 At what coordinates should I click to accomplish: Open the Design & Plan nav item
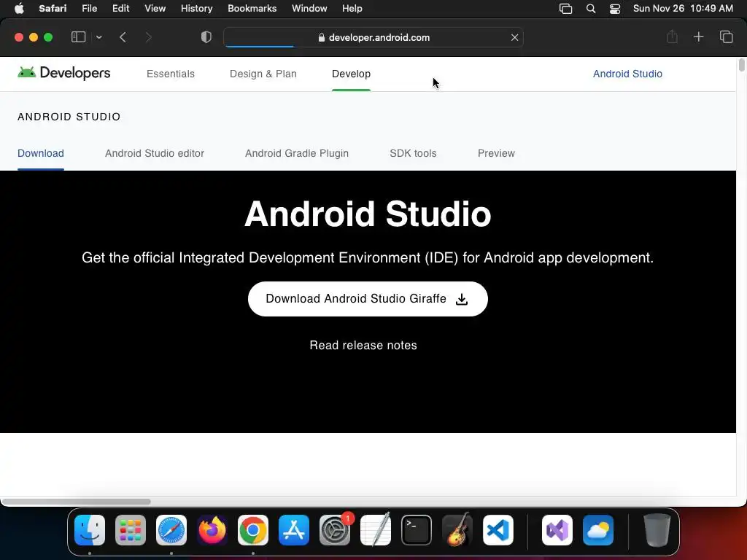tap(263, 74)
